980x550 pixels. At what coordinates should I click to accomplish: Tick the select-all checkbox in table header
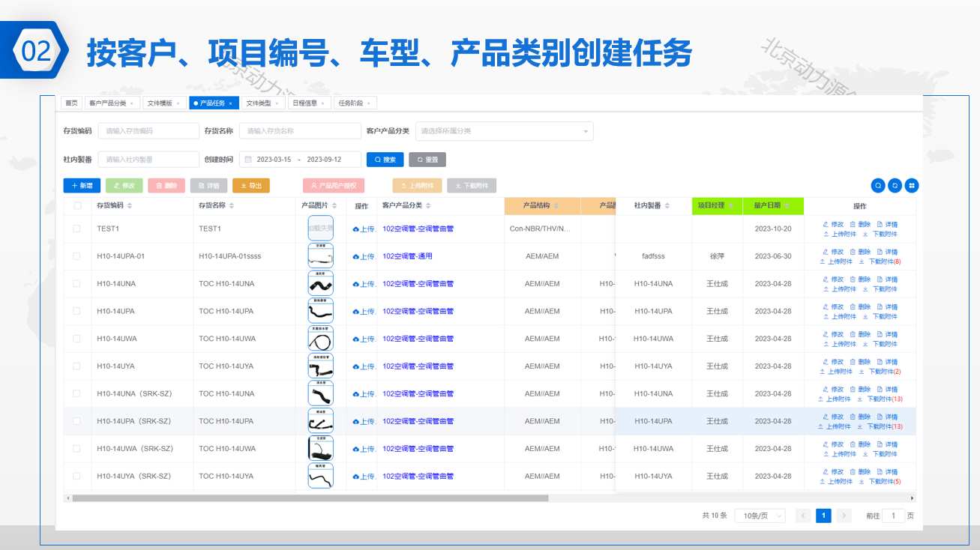pos(77,206)
